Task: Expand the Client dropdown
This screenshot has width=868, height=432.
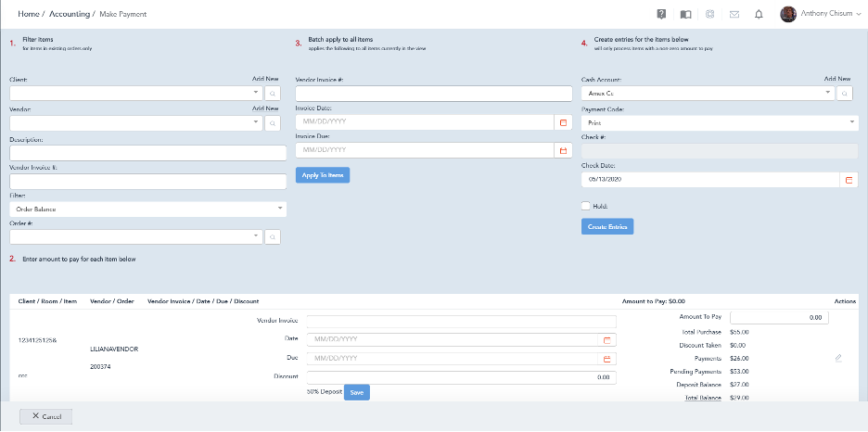Action: (x=256, y=93)
